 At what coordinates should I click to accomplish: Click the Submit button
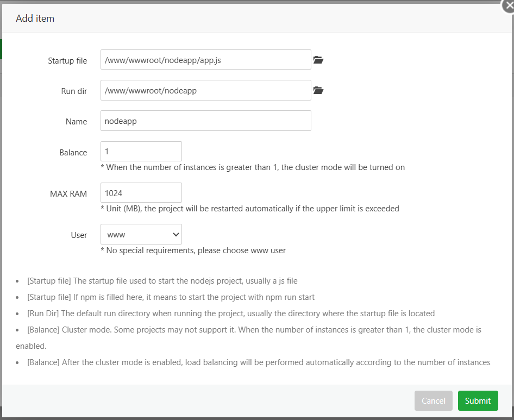tap(478, 400)
